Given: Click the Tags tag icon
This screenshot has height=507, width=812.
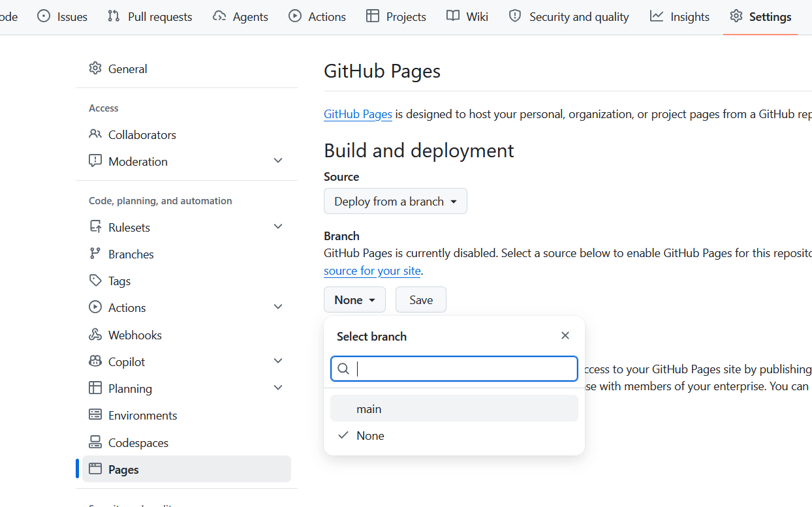Looking at the screenshot, I should coord(95,281).
